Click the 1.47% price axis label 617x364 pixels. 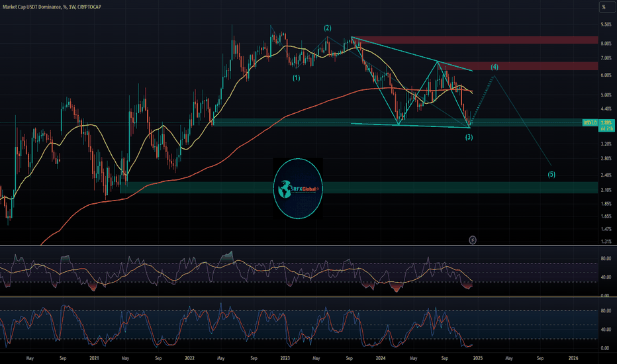[606, 229]
